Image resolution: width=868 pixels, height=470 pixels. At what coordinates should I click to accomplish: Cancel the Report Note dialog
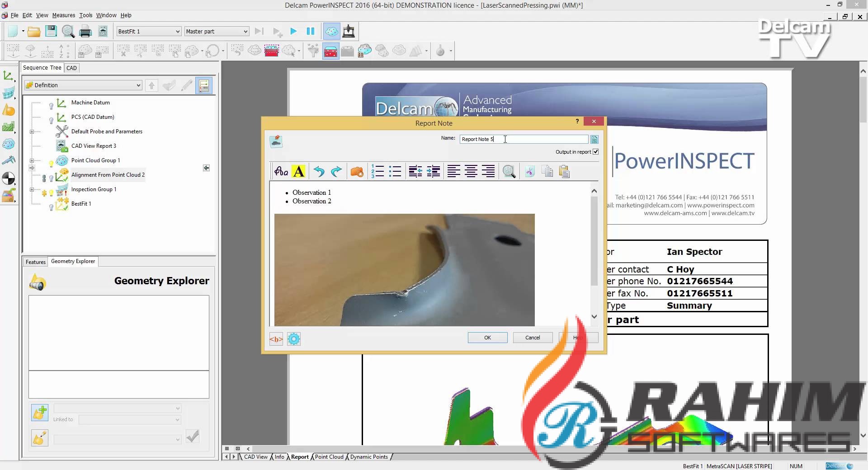533,338
